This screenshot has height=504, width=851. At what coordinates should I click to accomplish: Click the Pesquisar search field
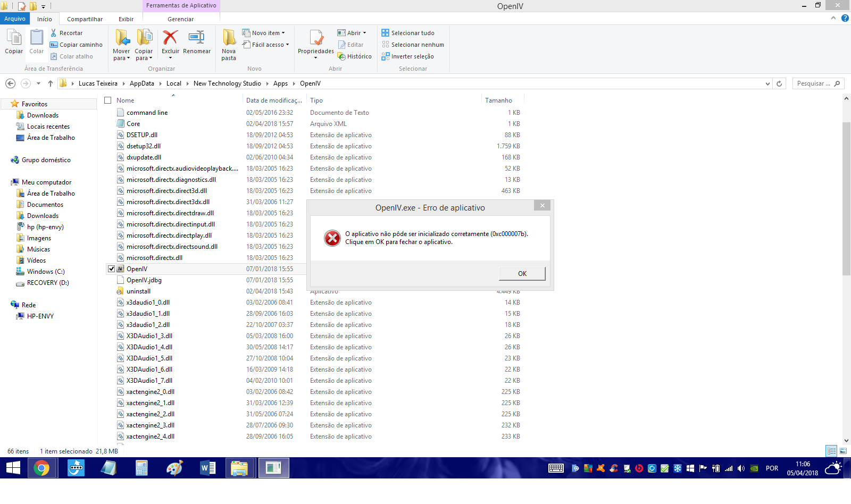tap(813, 83)
